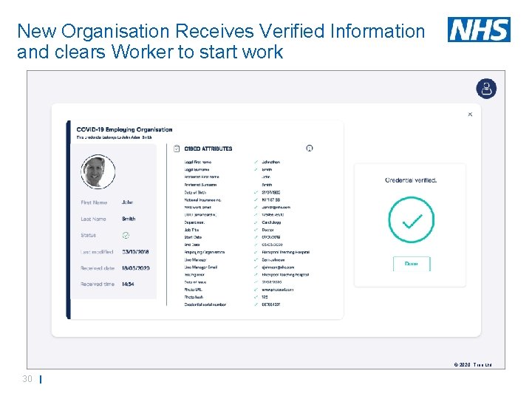Click the checkmark beside Job Title
This screenshot has height=399, width=532.
(x=256, y=230)
